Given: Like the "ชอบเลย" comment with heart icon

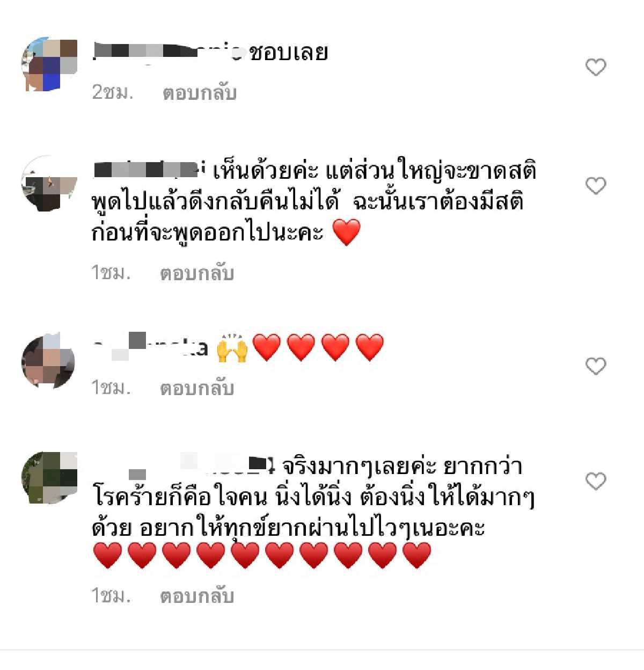Looking at the screenshot, I should point(595,67).
